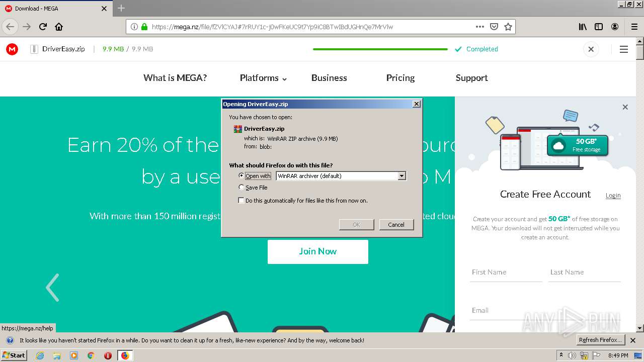
Task: Show sidebars icon in toolbar
Action: pos(599,27)
